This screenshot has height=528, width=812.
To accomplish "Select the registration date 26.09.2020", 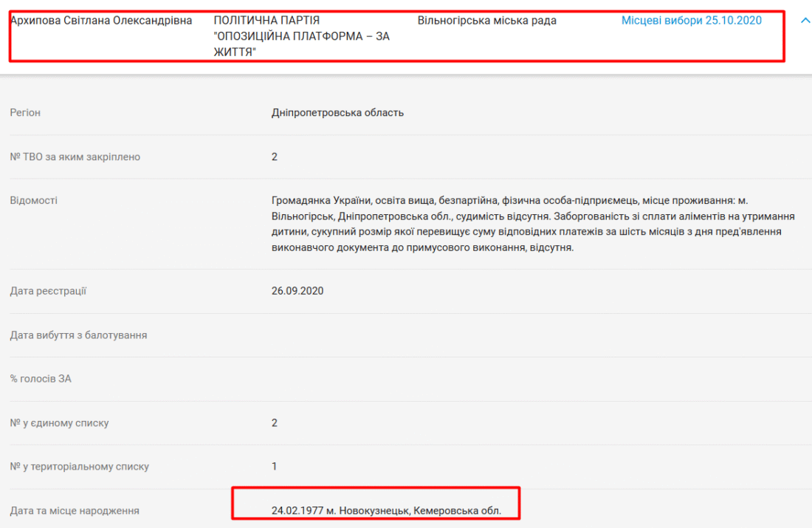I will (x=297, y=291).
